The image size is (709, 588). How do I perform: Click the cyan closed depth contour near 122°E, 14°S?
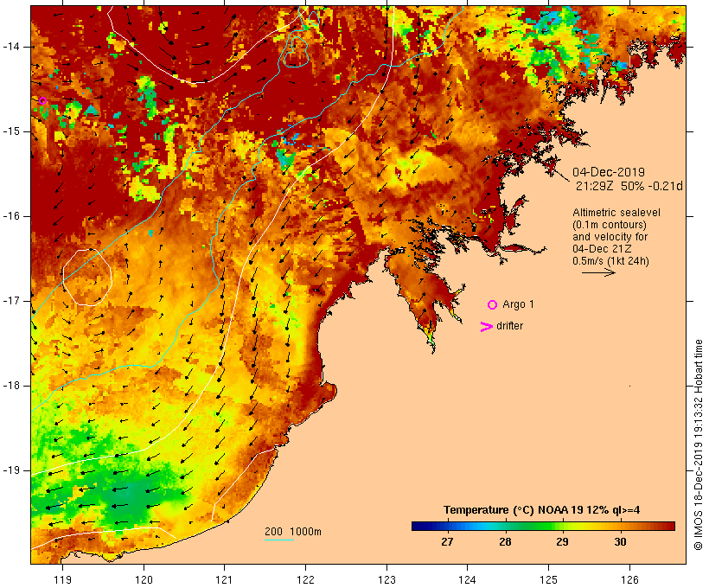click(296, 52)
